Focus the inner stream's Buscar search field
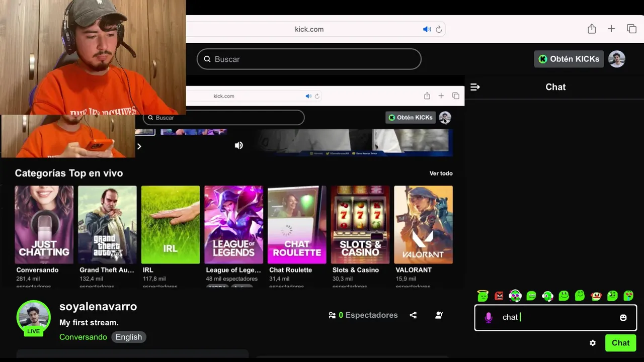644x362 pixels. point(224,118)
